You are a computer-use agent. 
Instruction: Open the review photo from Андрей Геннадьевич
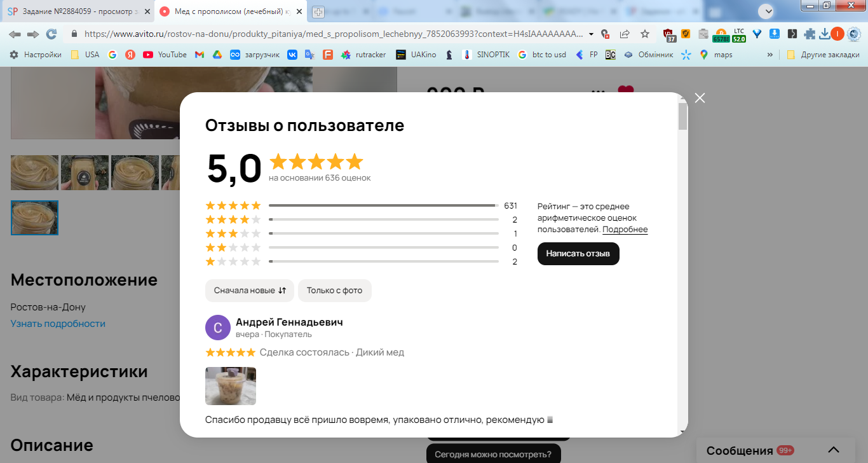[231, 386]
